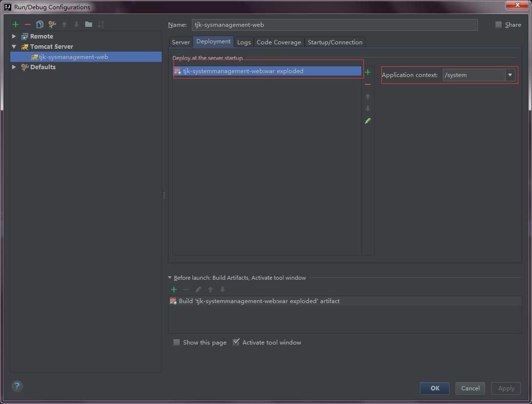532x404 pixels.
Task: Toggle the Share checkbox
Action: pos(498,24)
